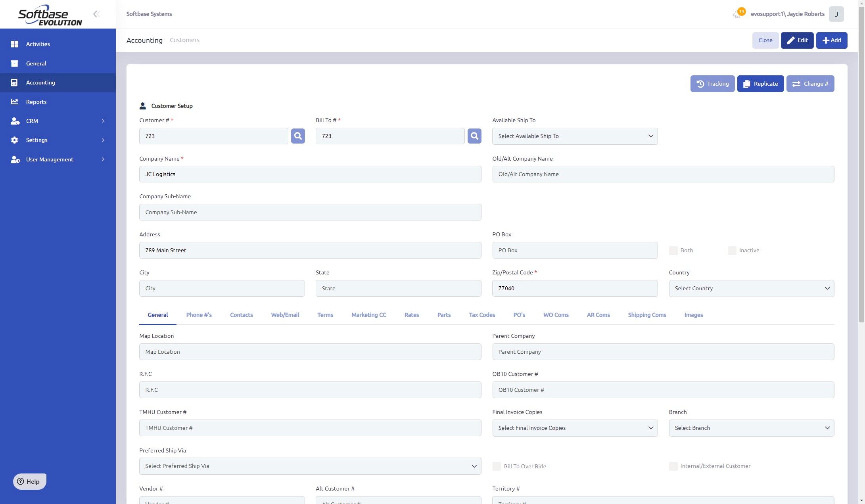865x504 pixels.
Task: Click the Replicate button
Action: pyautogui.click(x=760, y=84)
